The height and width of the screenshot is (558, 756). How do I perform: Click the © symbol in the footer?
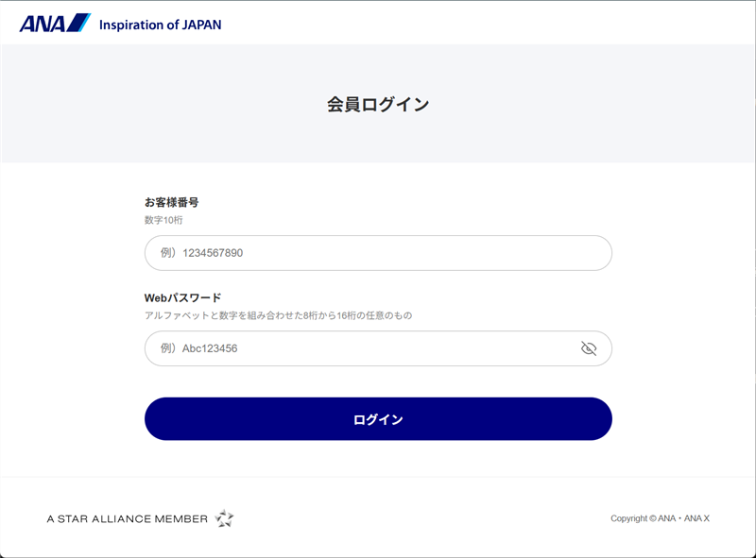point(653,518)
